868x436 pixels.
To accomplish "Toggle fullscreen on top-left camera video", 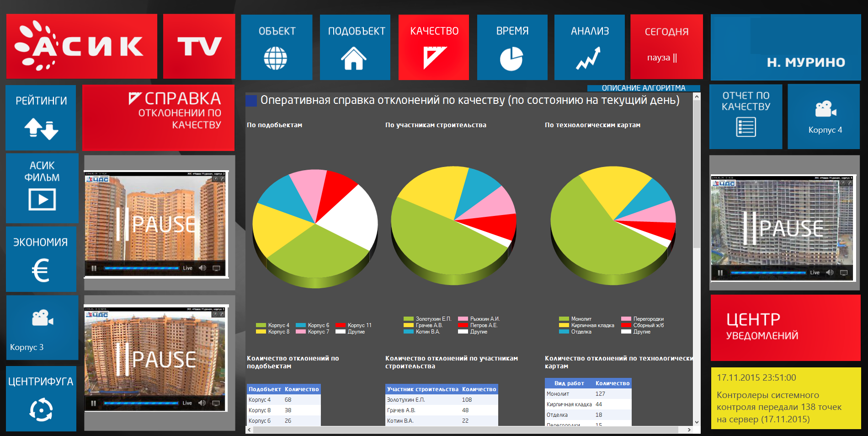I will pos(216,268).
